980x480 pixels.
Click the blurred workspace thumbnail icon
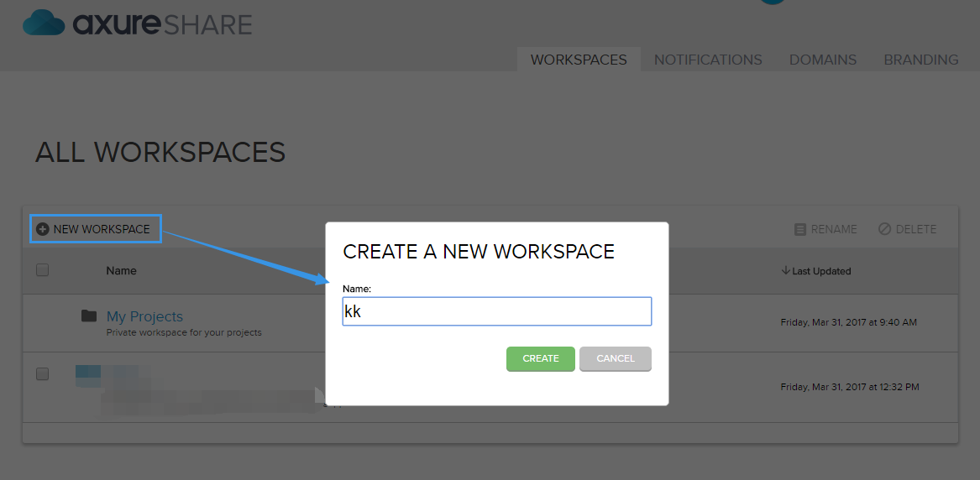coord(88,373)
